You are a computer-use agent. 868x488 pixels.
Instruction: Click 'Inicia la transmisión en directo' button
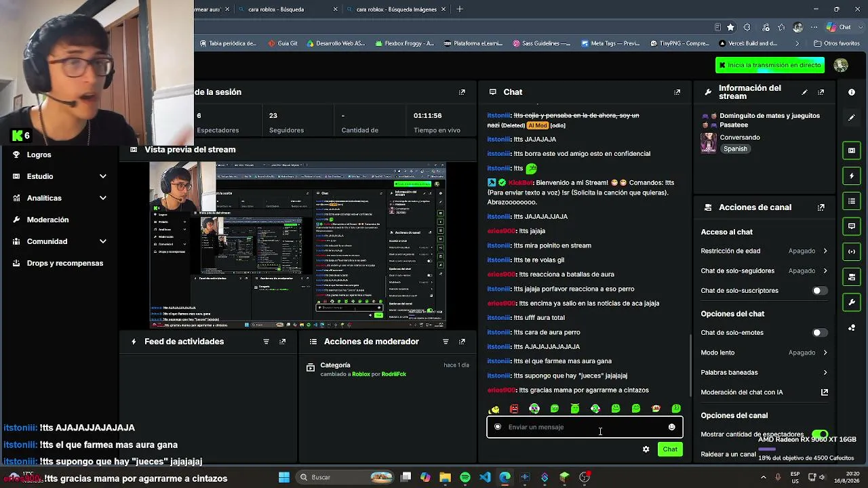[x=770, y=65]
